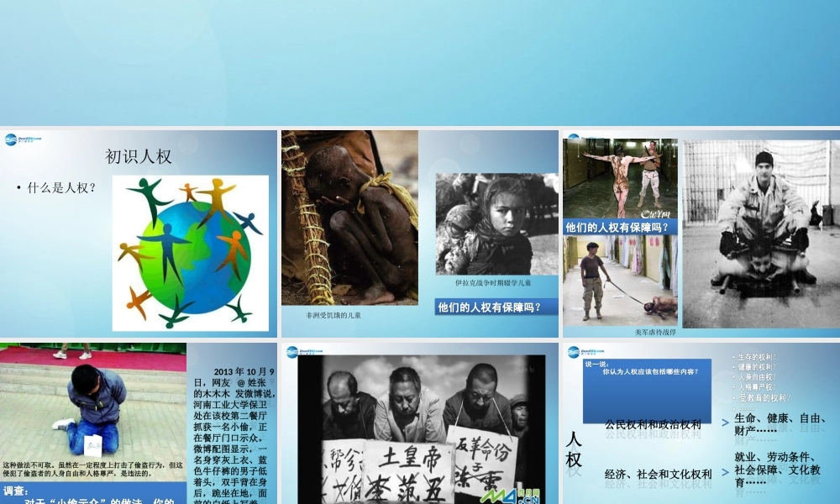Screen dimensions: 840x504
Task: Click the bullet text 什么是人权?
Action: point(61,188)
